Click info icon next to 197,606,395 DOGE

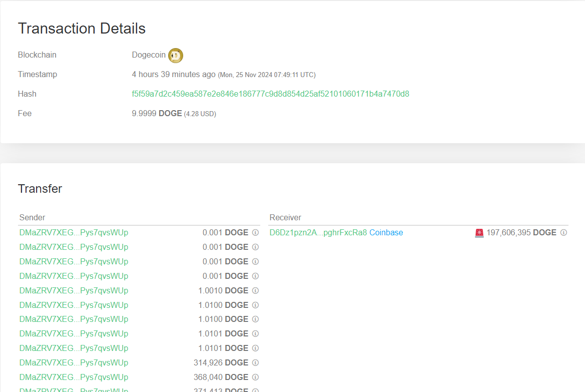[x=563, y=232]
